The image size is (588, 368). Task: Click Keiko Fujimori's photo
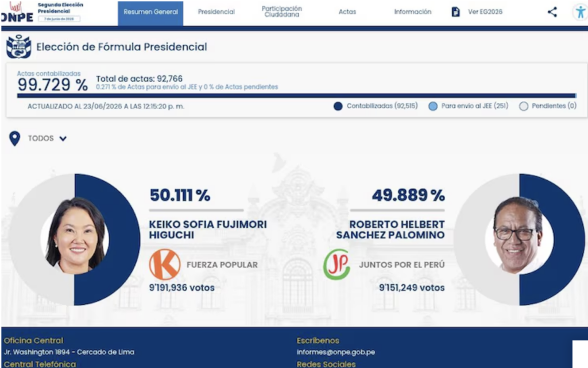[x=76, y=235]
